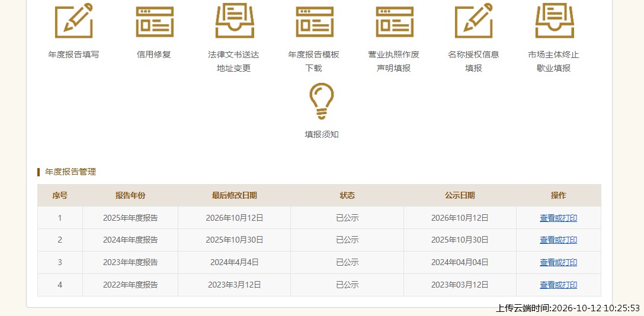Click the 已公示 status of the 2022 report
Viewport: 644px width, 316px height.
[x=347, y=285]
